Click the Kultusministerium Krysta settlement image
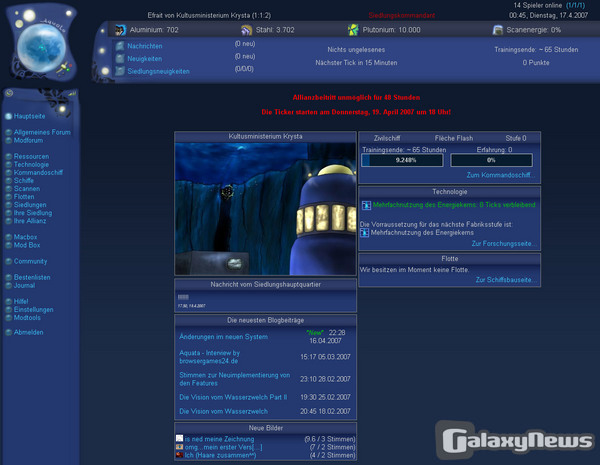 click(x=265, y=207)
